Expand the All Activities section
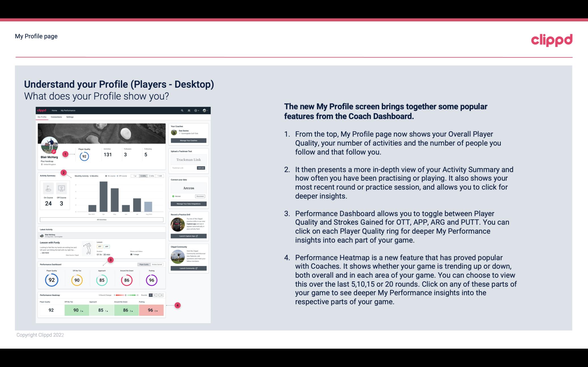This screenshot has height=367, width=588. 101,219
